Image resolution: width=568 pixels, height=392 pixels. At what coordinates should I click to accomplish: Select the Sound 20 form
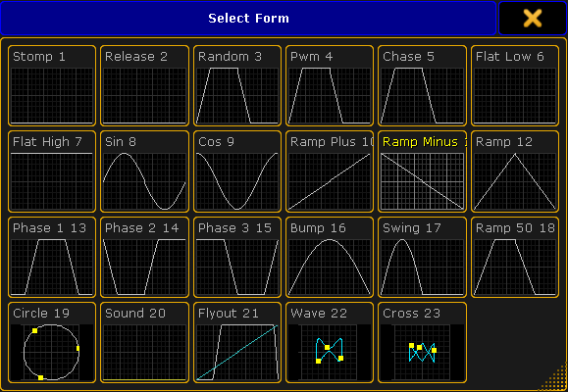point(144,342)
